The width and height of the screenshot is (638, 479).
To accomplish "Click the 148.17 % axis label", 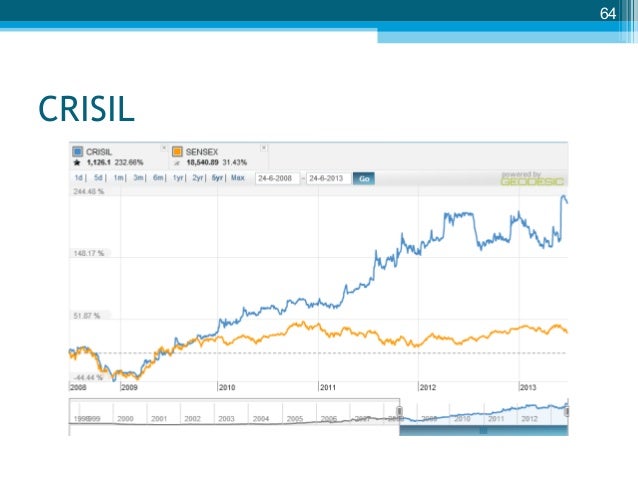I will (x=89, y=253).
